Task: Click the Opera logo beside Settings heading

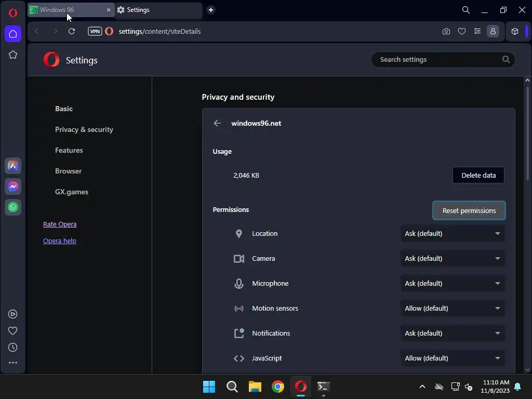Action: [x=51, y=60]
